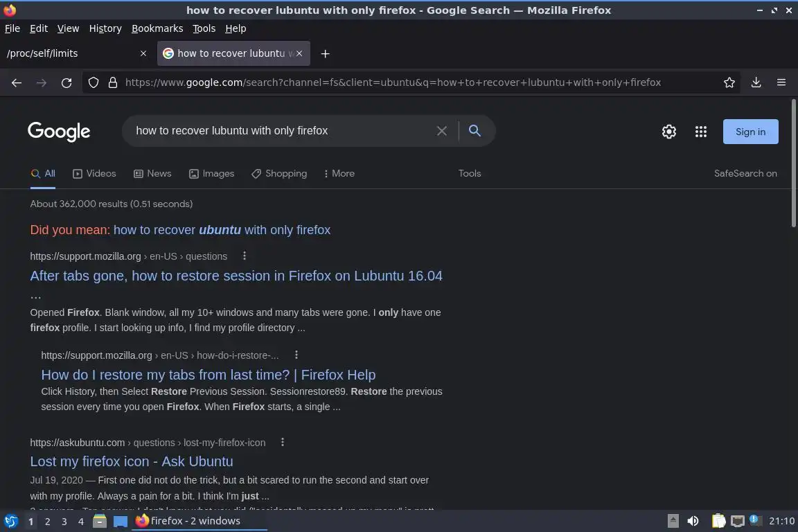This screenshot has height=532, width=798.
Task: Click the forward navigation arrow
Action: pos(42,82)
